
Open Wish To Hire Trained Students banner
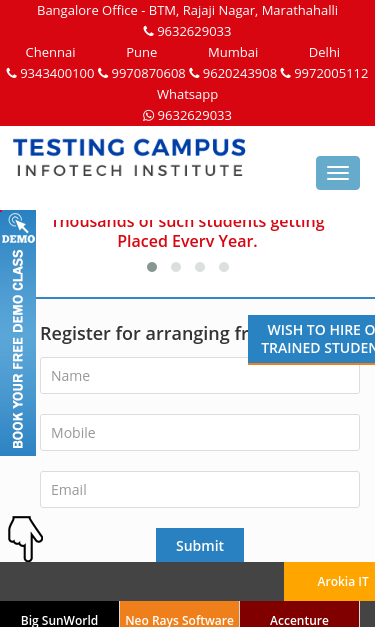pos(311,339)
